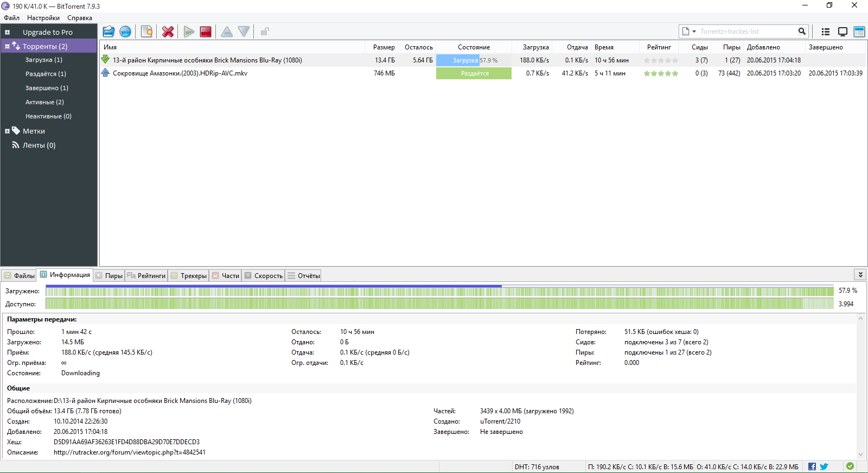Open search engine selector dropdown arrow
Viewport: 868px width, 473px height.
[694, 31]
